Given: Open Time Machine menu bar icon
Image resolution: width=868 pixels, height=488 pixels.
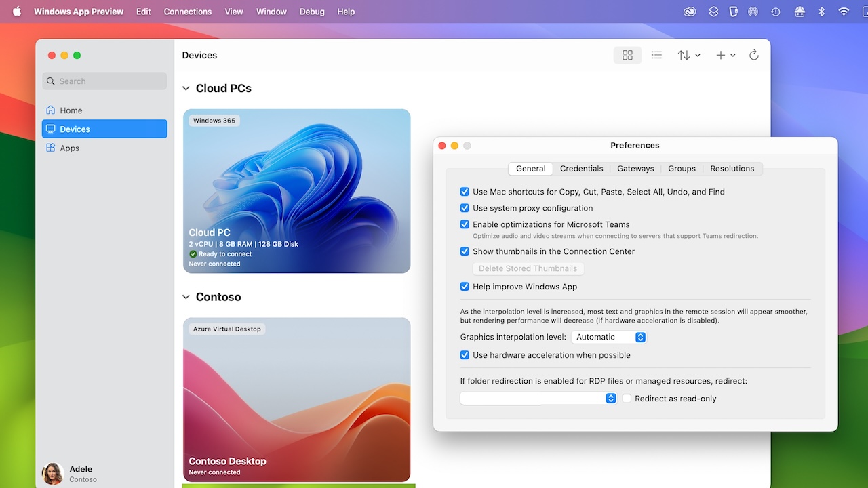Looking at the screenshot, I should pyautogui.click(x=775, y=12).
